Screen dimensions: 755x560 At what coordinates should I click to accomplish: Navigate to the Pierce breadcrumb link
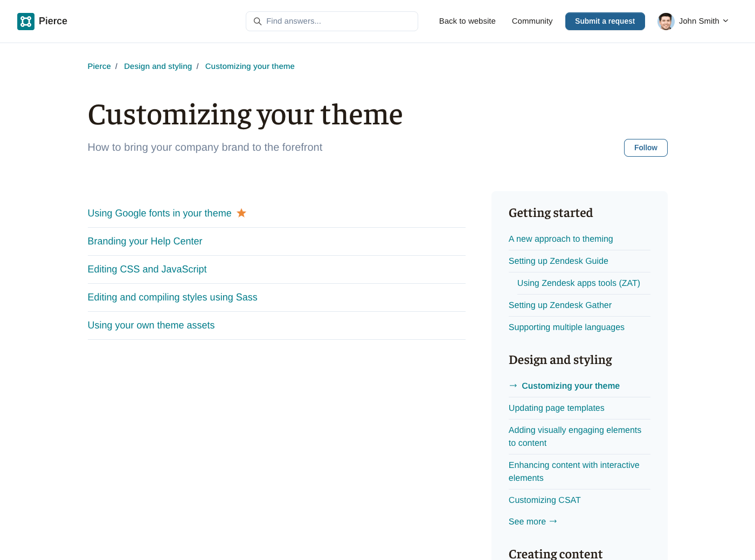[x=99, y=66]
